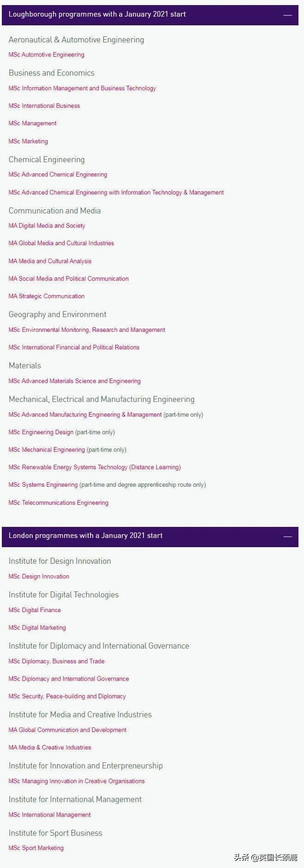Collapse the London programmes section
Screen dimensions: 304x868
point(287,536)
